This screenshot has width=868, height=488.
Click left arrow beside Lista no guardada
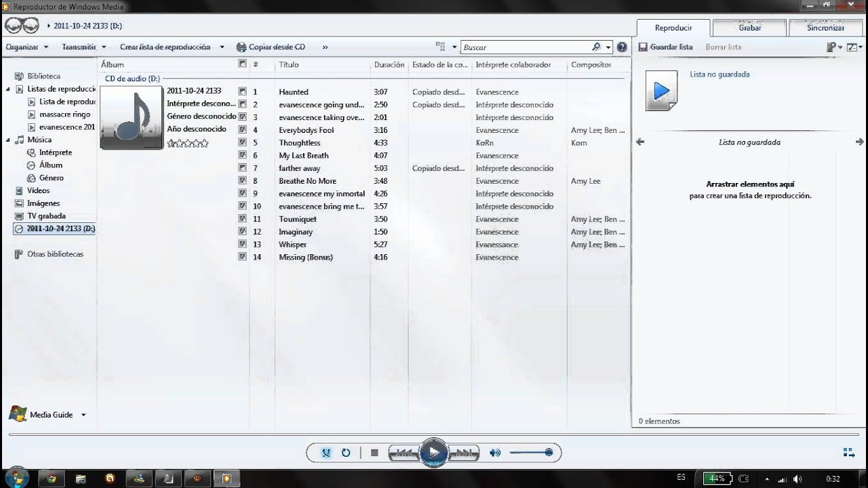[640, 142]
